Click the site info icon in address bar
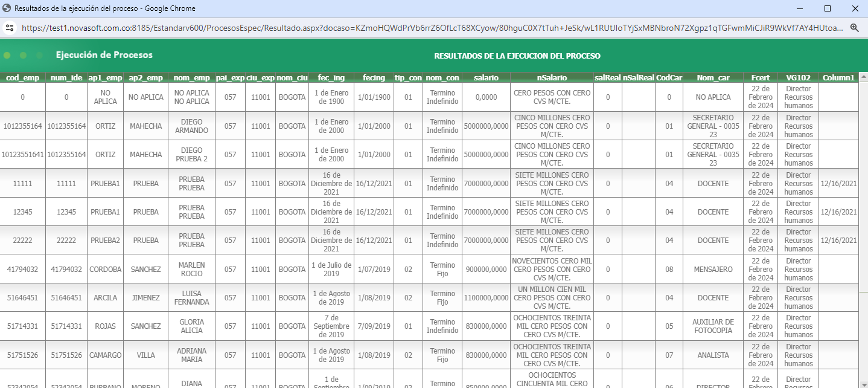This screenshot has width=868, height=388. pos(9,28)
